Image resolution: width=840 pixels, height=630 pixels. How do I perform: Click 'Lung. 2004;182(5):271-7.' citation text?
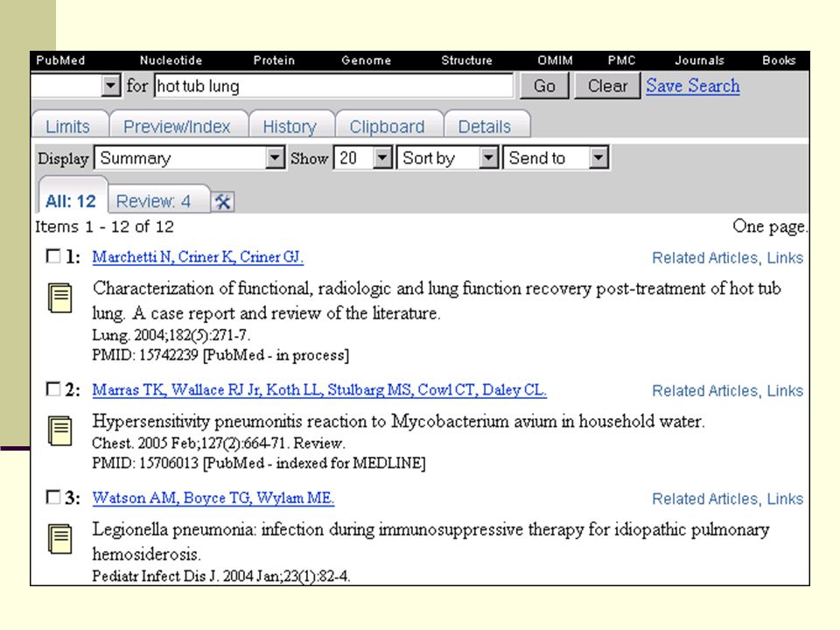pos(171,335)
